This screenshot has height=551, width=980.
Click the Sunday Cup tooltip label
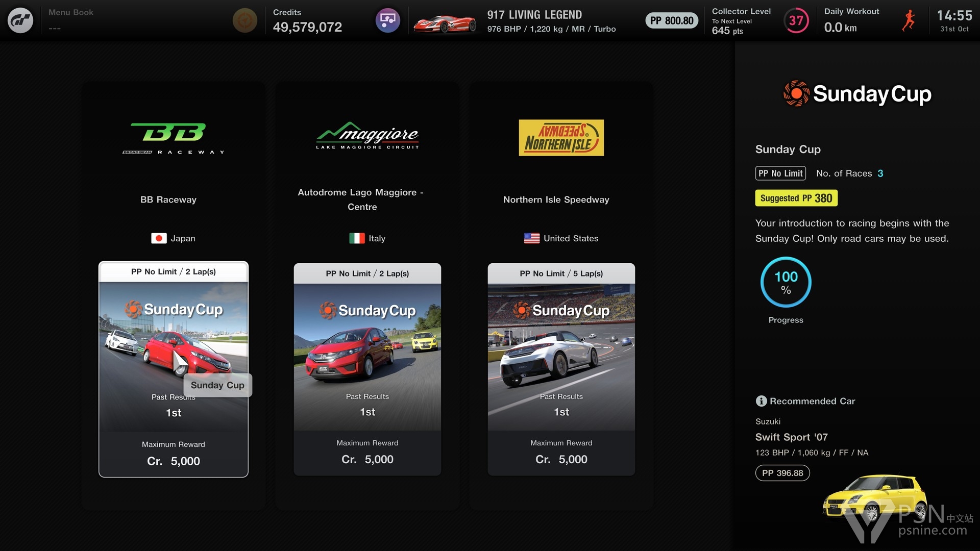[x=217, y=385]
